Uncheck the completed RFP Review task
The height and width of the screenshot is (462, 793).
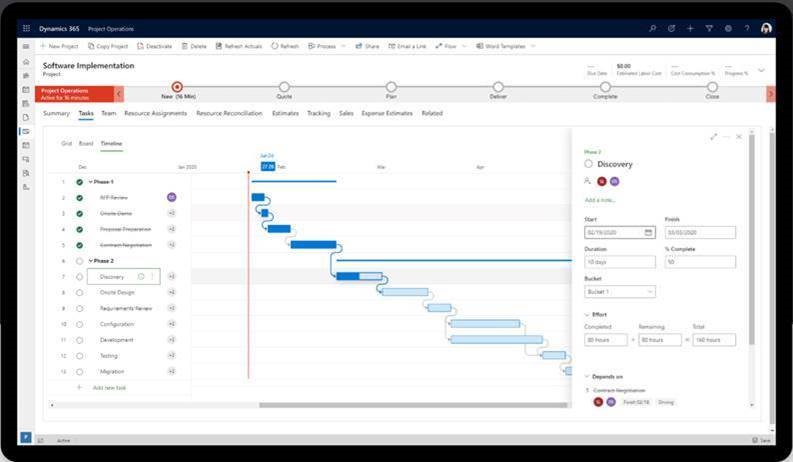[79, 198]
